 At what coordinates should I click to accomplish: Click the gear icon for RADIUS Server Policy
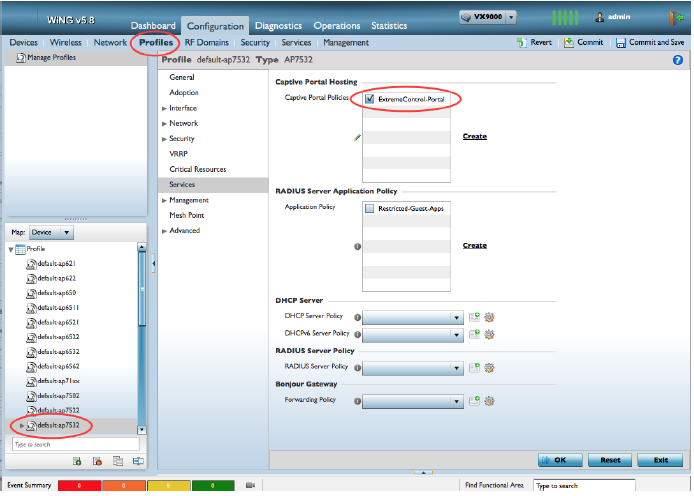[489, 367]
